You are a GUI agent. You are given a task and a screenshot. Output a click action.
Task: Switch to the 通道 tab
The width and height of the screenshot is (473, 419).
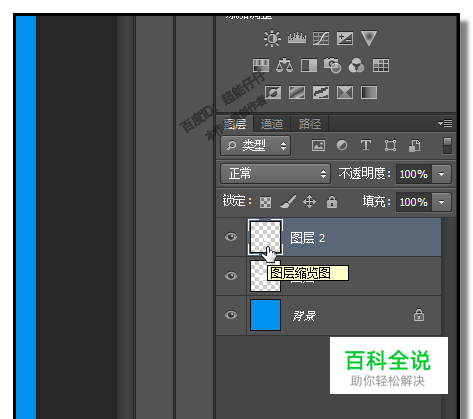pos(272,124)
